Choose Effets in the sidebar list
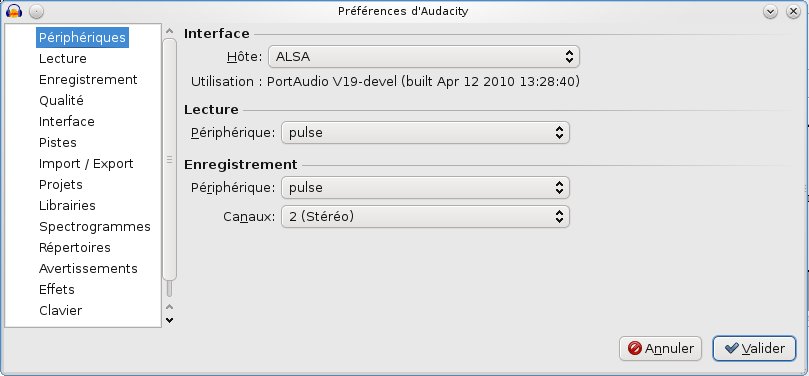809x376 pixels. click(x=57, y=289)
